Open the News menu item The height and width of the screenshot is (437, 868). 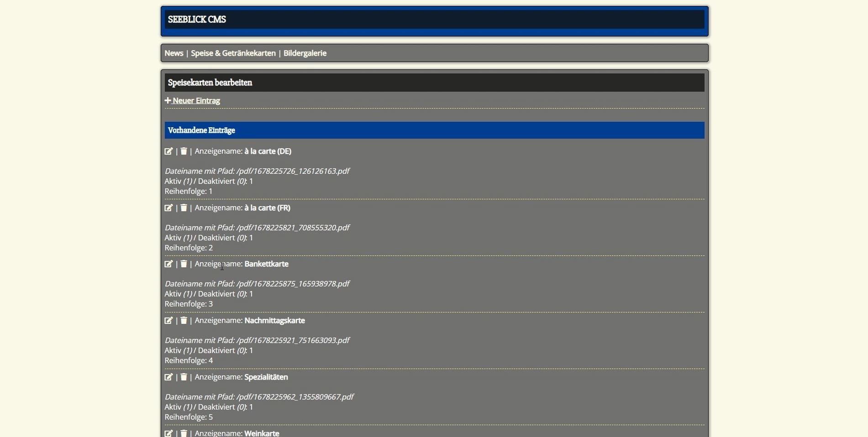point(174,53)
